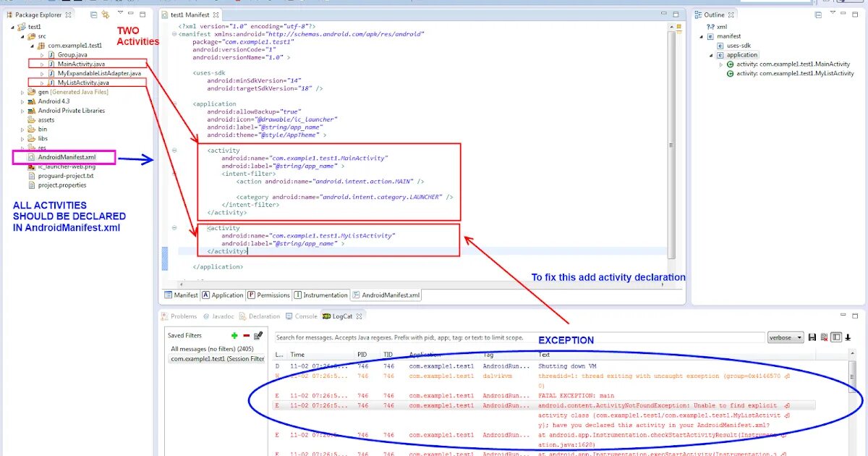This screenshot has height=456, width=868.
Task: Close the LogCat tab
Action: click(359, 316)
